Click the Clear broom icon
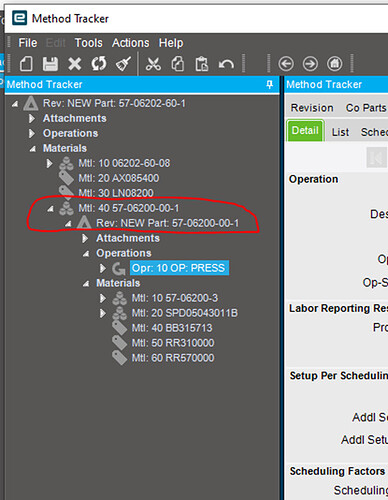 point(123,63)
